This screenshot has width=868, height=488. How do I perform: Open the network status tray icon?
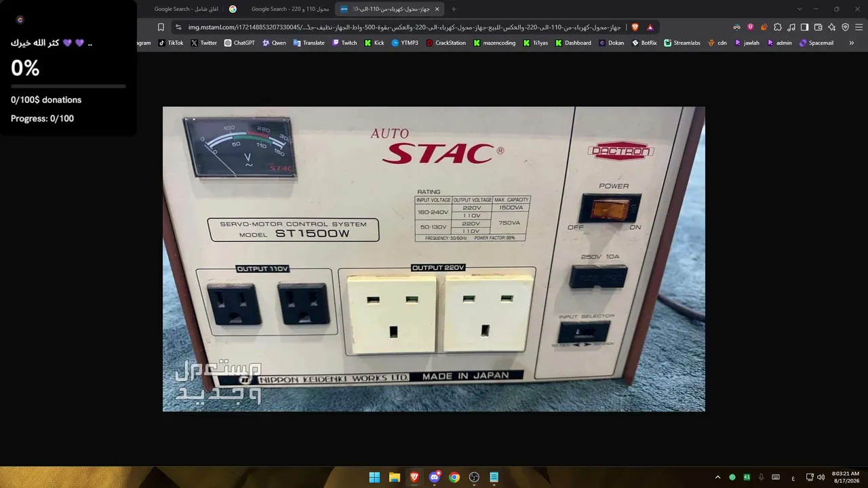pyautogui.click(x=810, y=477)
